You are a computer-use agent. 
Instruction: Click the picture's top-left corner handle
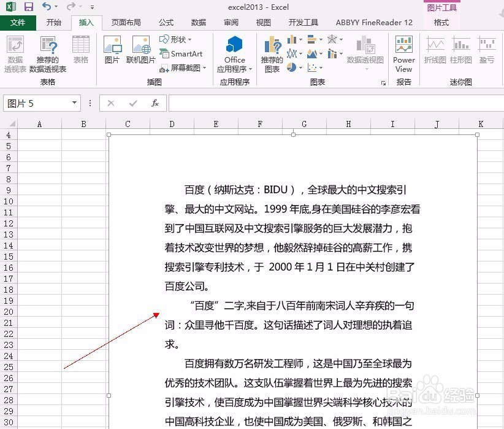[109, 134]
